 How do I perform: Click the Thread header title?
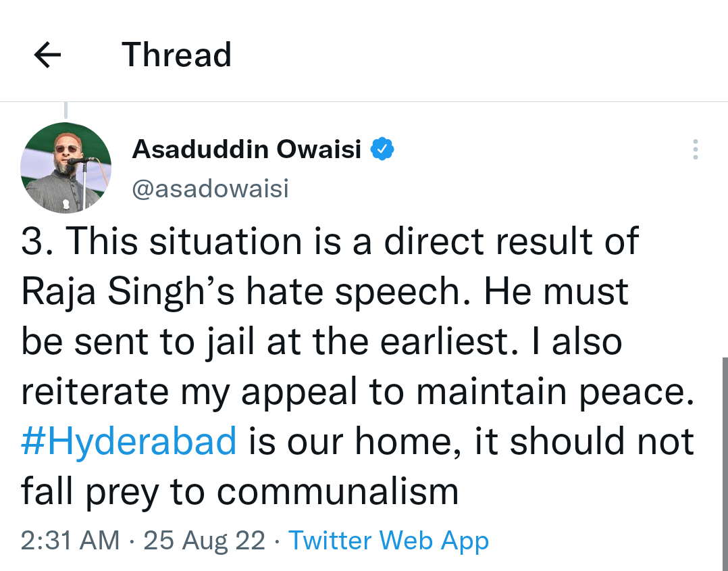pyautogui.click(x=177, y=55)
